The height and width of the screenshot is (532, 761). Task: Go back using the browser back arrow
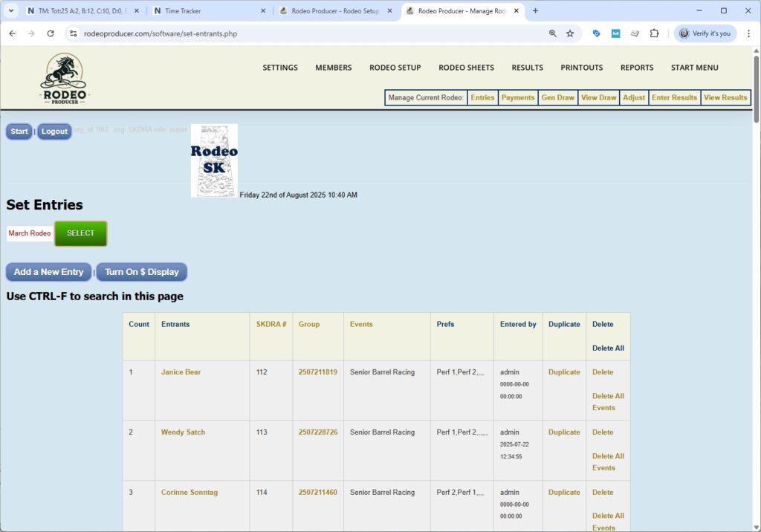point(12,33)
